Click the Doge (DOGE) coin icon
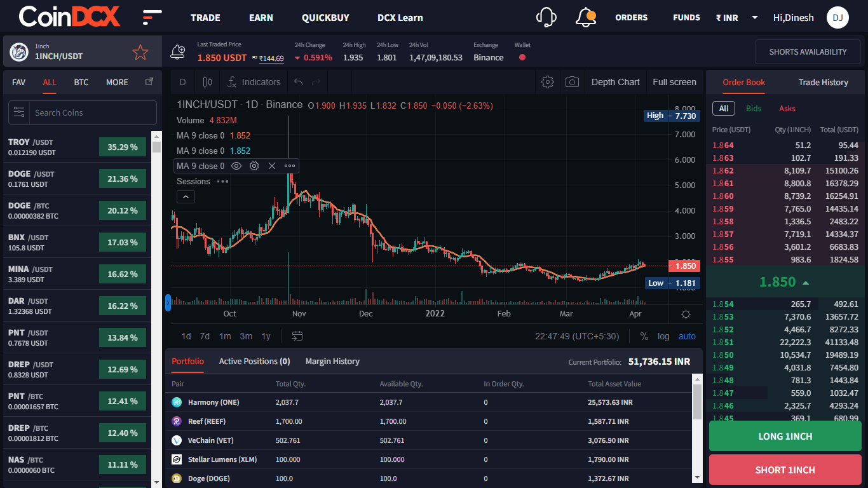This screenshot has width=868, height=488. [177, 478]
